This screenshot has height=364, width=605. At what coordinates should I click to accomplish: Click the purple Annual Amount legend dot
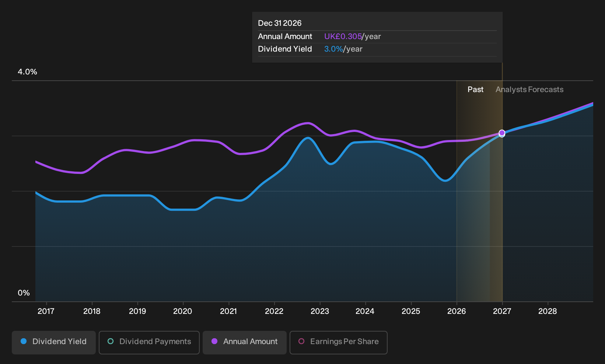tap(214, 341)
